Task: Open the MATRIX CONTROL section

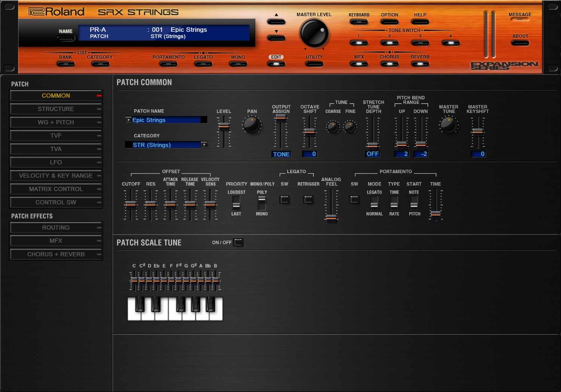Action: (x=56, y=189)
